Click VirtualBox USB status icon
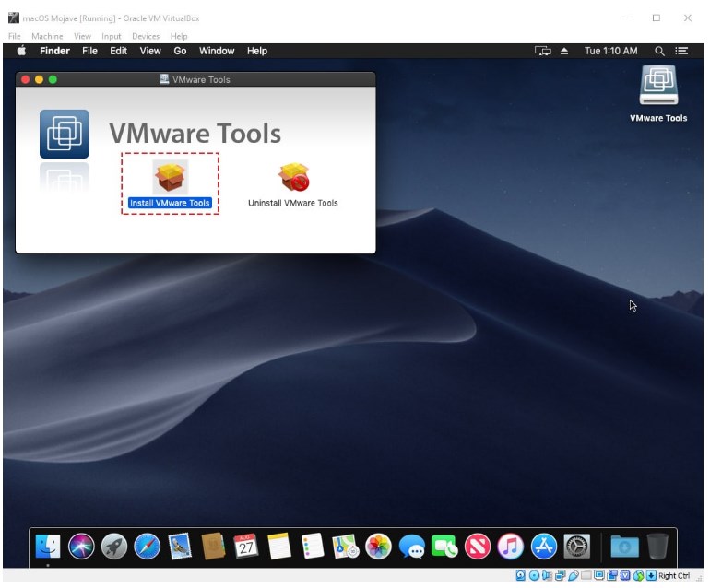The height and width of the screenshot is (588, 710). [574, 575]
